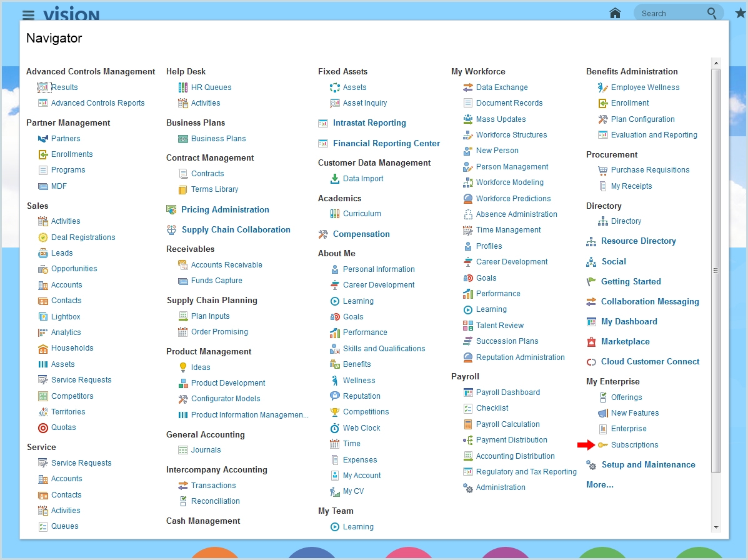Viewport: 748px width, 560px height.
Task: Click the Ideas light bulb icon
Action: coord(183,367)
